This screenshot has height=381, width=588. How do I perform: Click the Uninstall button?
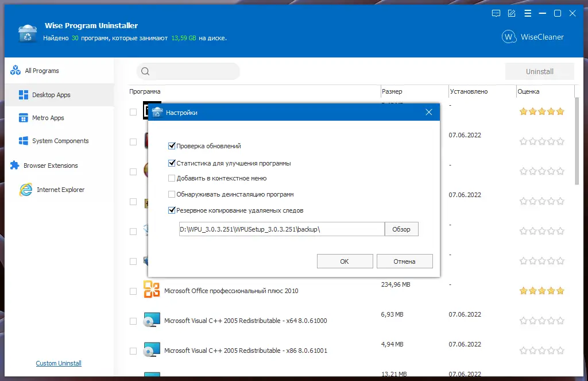pos(539,71)
